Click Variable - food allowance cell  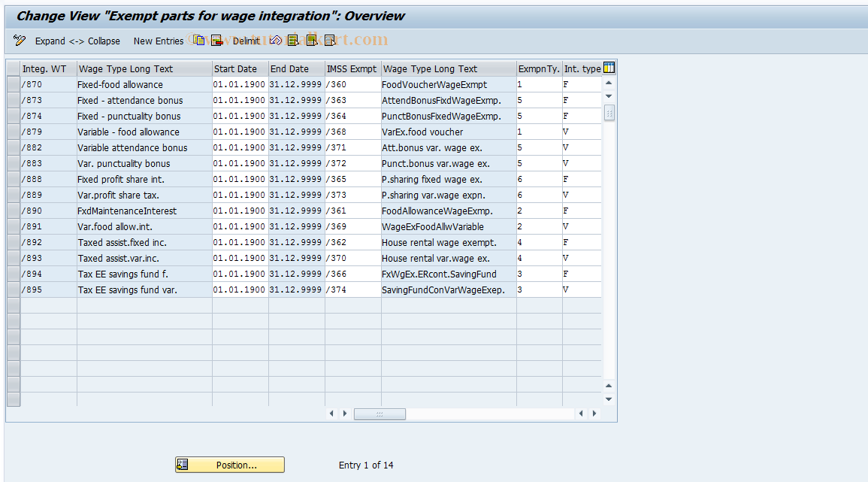[144, 132]
